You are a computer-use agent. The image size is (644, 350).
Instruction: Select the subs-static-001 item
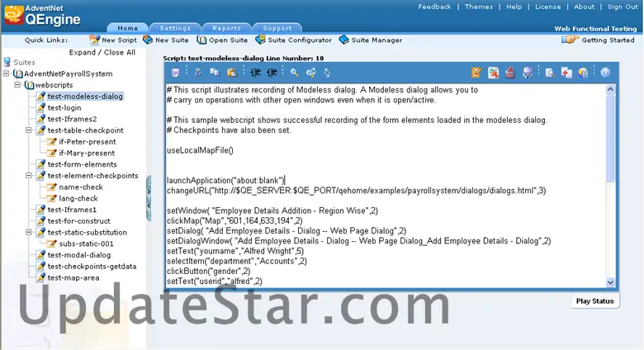click(86, 244)
